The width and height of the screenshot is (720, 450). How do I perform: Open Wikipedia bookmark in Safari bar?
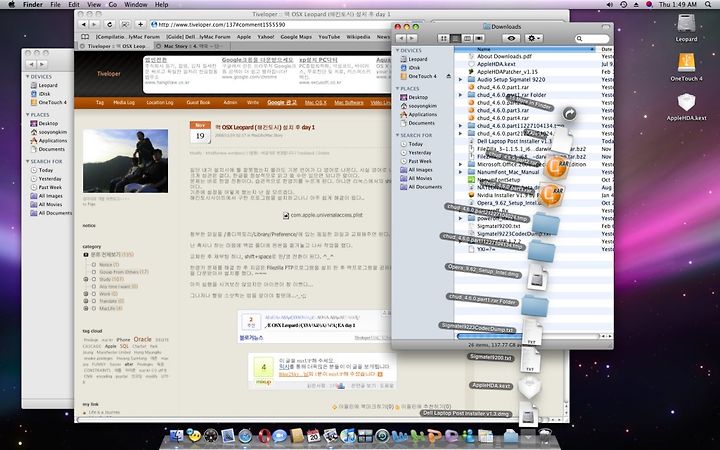pos(358,37)
